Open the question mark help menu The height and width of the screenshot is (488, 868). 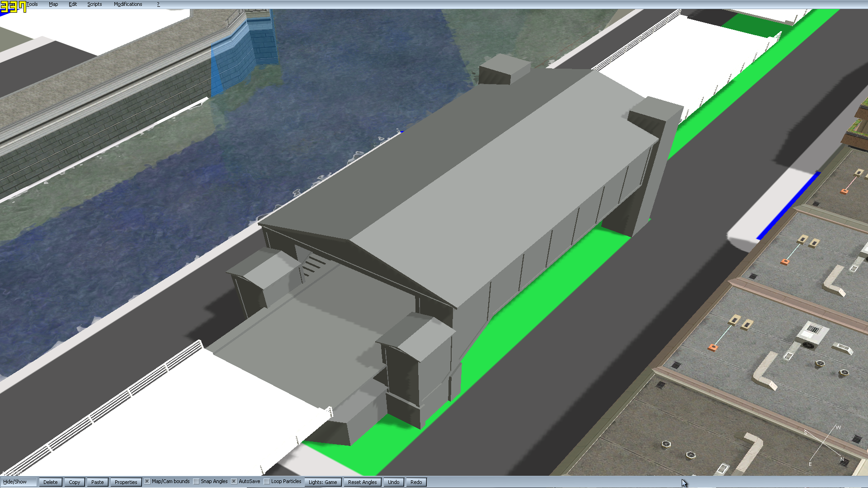coord(158,4)
